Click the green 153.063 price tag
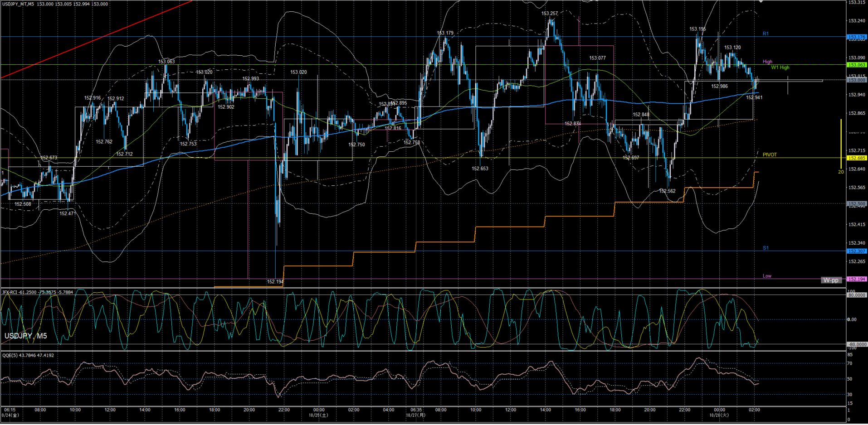 (x=857, y=65)
